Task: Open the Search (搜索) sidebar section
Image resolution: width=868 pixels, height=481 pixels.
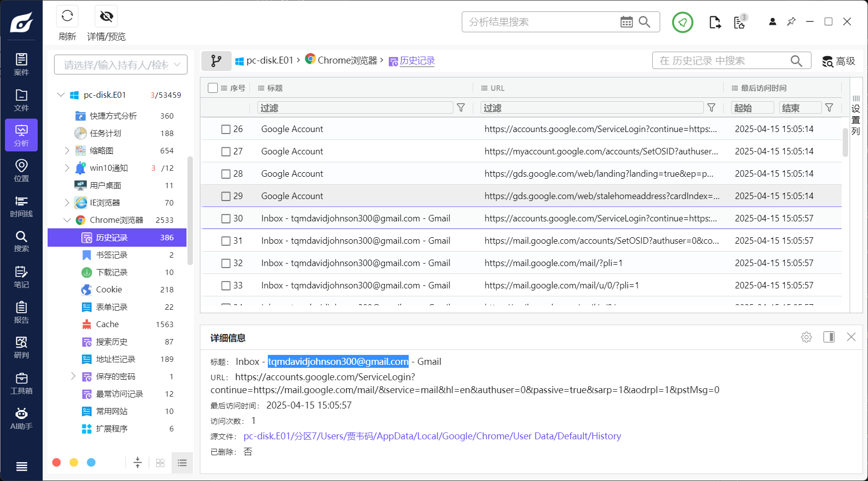Action: pos(21,241)
